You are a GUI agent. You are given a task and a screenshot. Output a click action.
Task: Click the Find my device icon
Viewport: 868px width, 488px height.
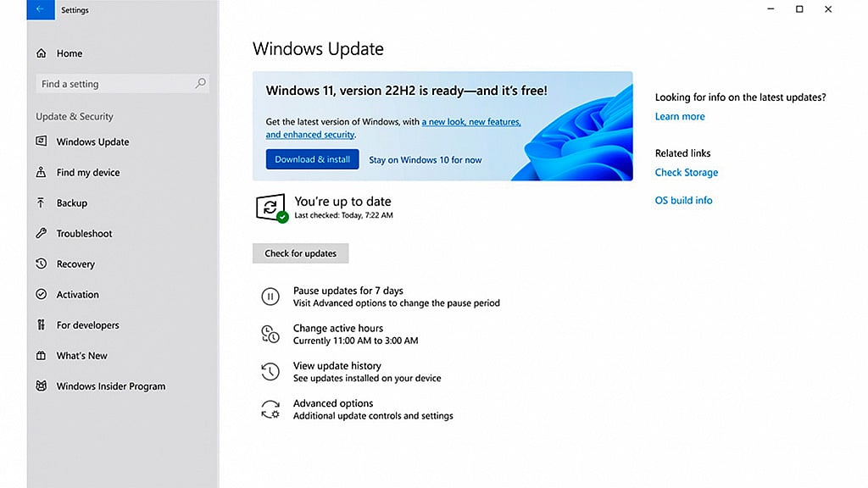42,172
